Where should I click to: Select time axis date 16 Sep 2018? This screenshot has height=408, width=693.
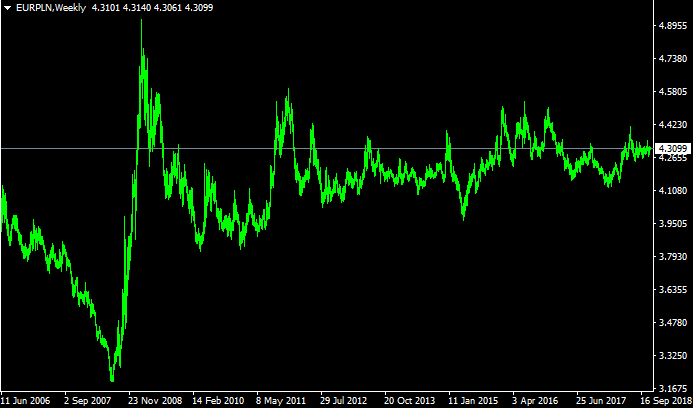click(x=666, y=401)
